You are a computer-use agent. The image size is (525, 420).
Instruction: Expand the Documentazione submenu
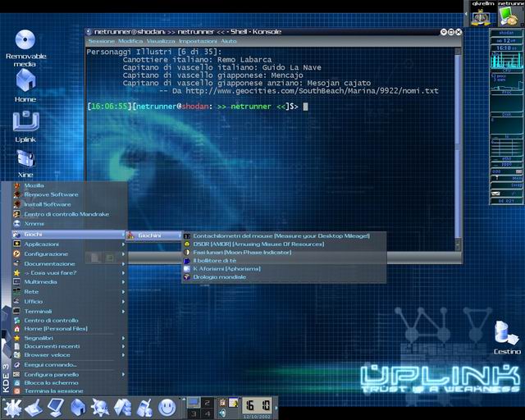point(69,263)
